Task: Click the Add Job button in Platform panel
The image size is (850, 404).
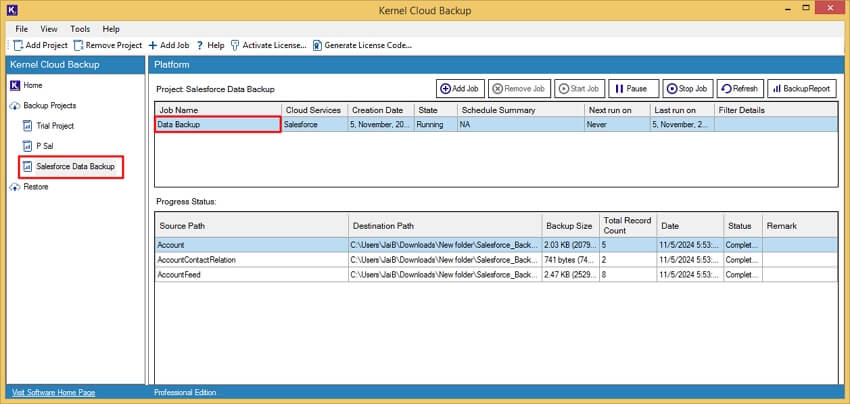Action: point(460,88)
